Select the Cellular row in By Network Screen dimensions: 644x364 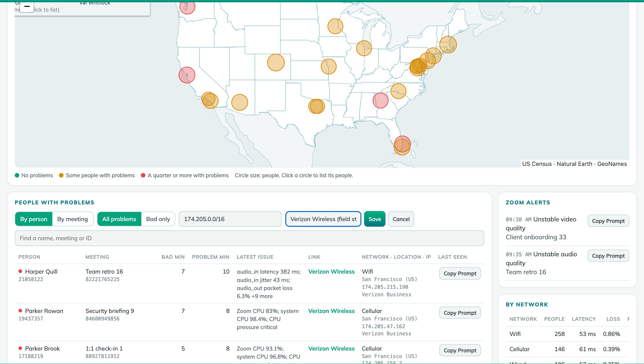[567, 349]
